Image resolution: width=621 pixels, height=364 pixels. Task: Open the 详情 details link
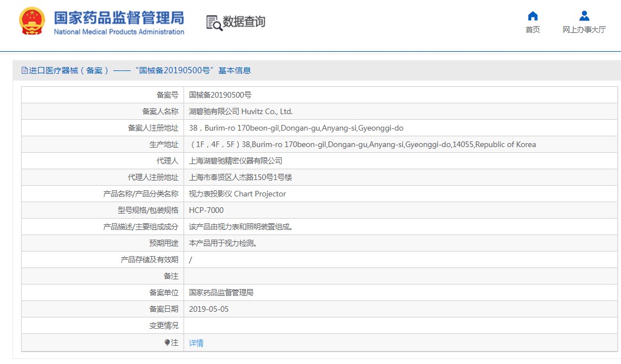tap(196, 343)
